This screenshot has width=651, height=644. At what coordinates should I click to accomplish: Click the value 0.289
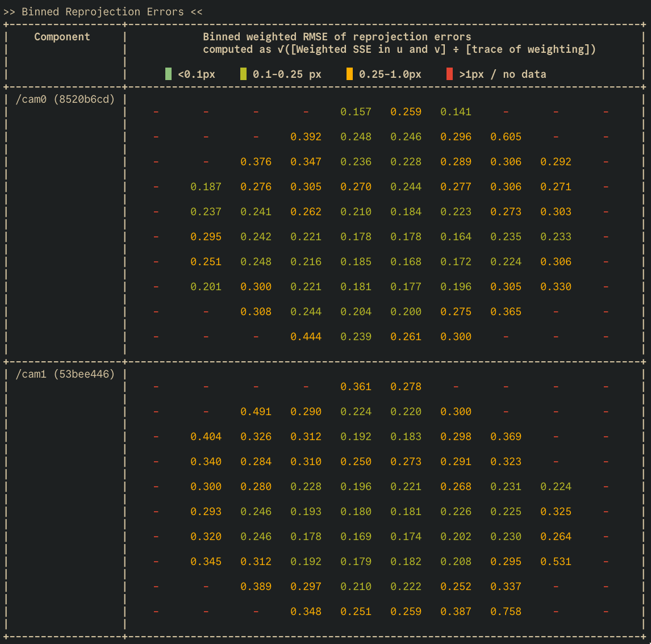tap(456, 162)
